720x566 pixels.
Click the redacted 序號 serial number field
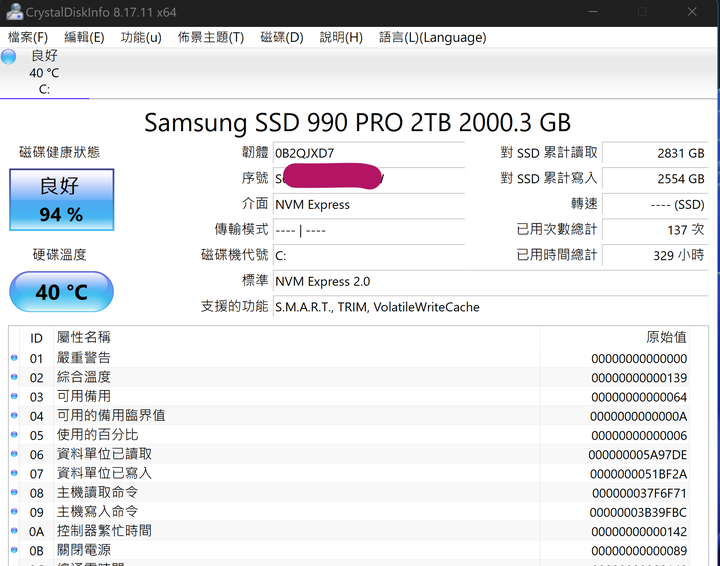click(x=369, y=179)
